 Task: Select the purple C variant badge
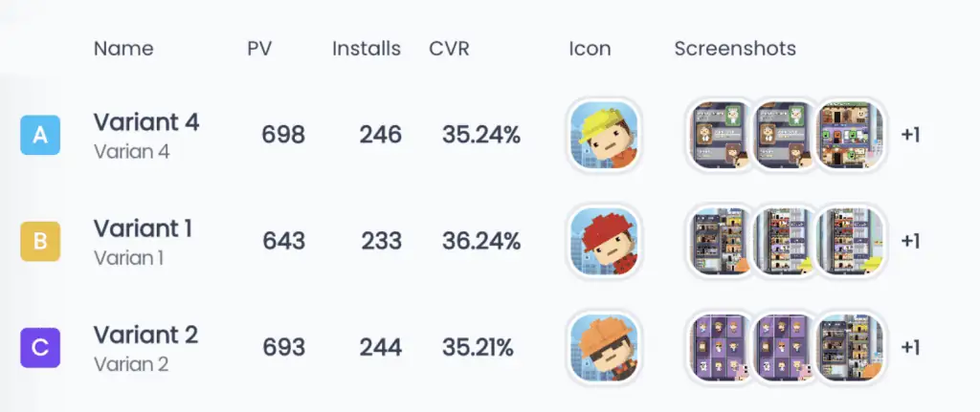(x=40, y=347)
